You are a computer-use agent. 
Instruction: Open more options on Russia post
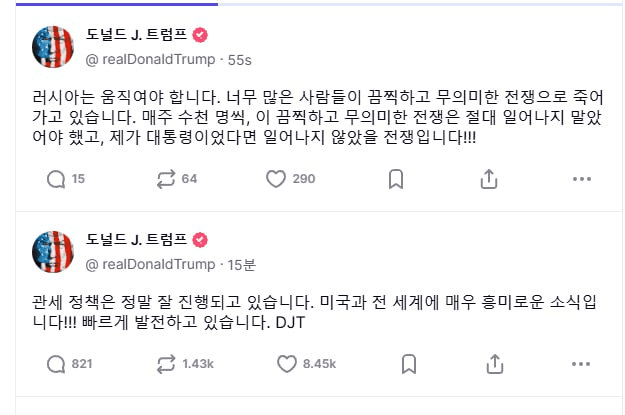(x=582, y=179)
